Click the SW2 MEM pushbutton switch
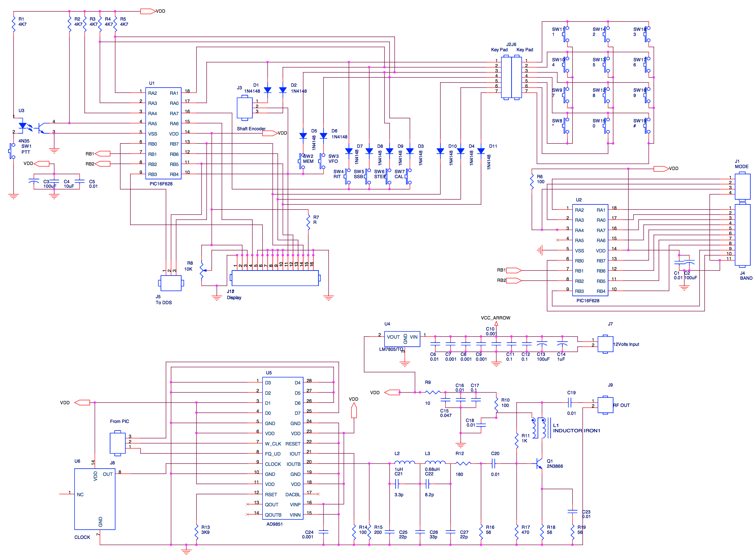Screen dimensions: 756x559 [x=302, y=161]
